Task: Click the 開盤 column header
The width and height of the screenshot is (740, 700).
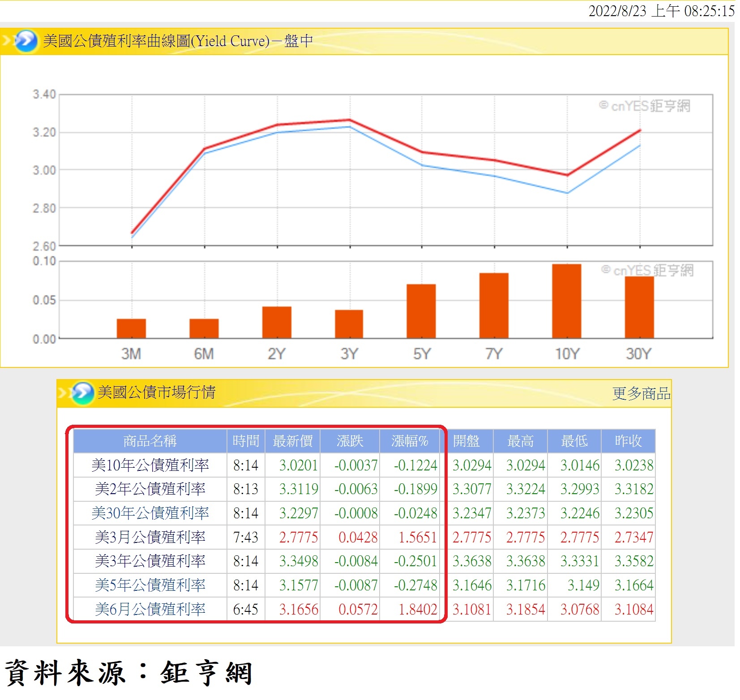Action: tap(466, 441)
